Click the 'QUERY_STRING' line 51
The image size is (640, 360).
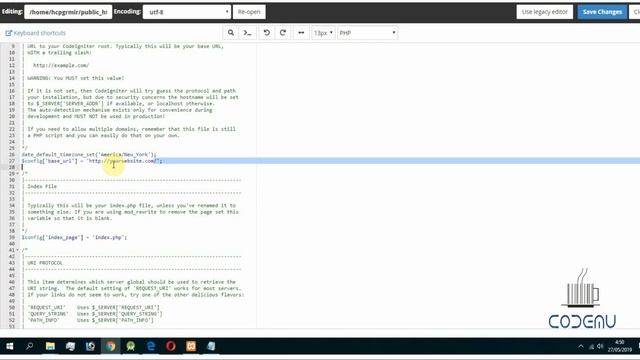(95, 314)
